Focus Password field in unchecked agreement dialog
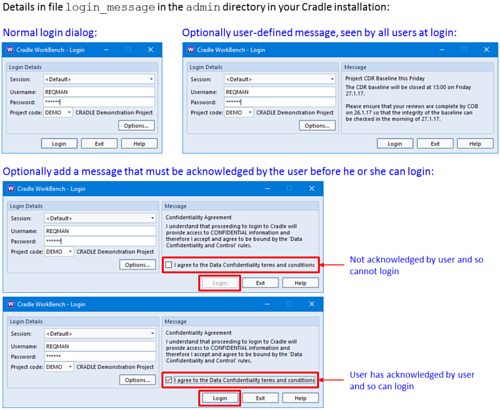The width and height of the screenshot is (500, 410). 100,241
